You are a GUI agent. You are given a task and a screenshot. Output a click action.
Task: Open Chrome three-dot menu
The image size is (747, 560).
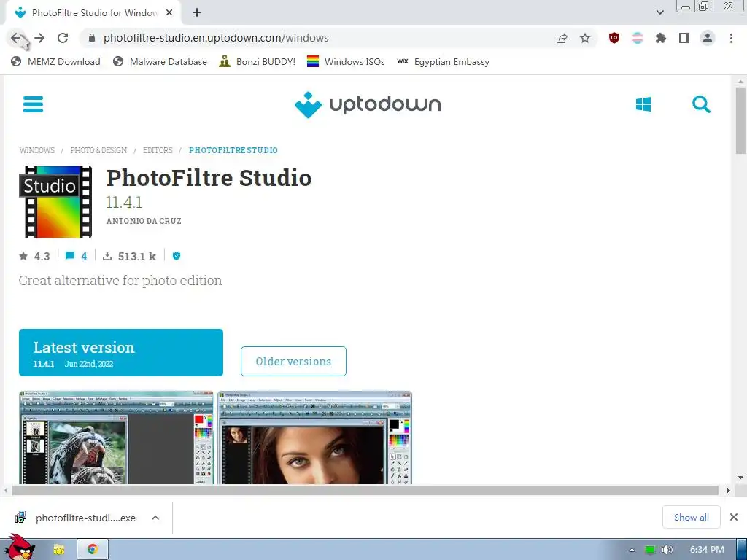pyautogui.click(x=731, y=38)
